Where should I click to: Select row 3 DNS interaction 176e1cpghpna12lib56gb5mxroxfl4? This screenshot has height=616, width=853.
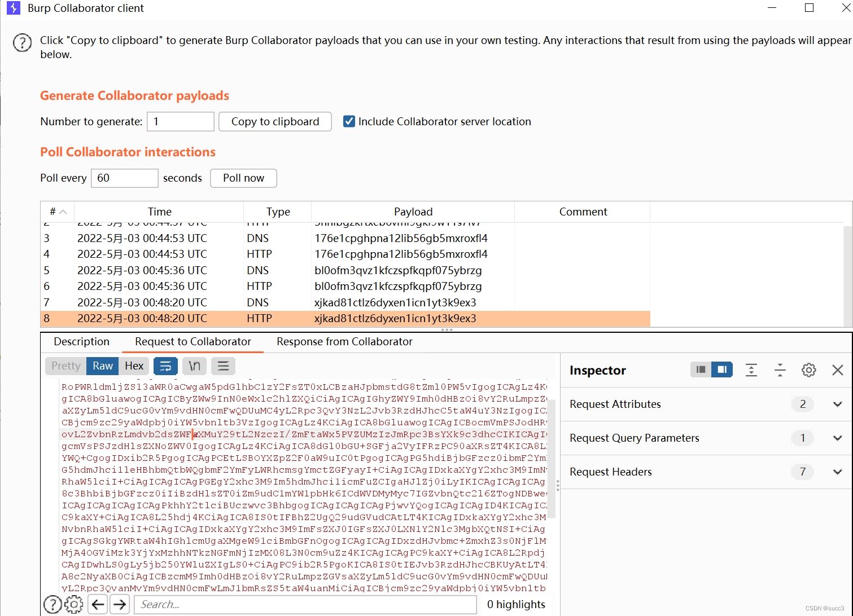(x=345, y=238)
